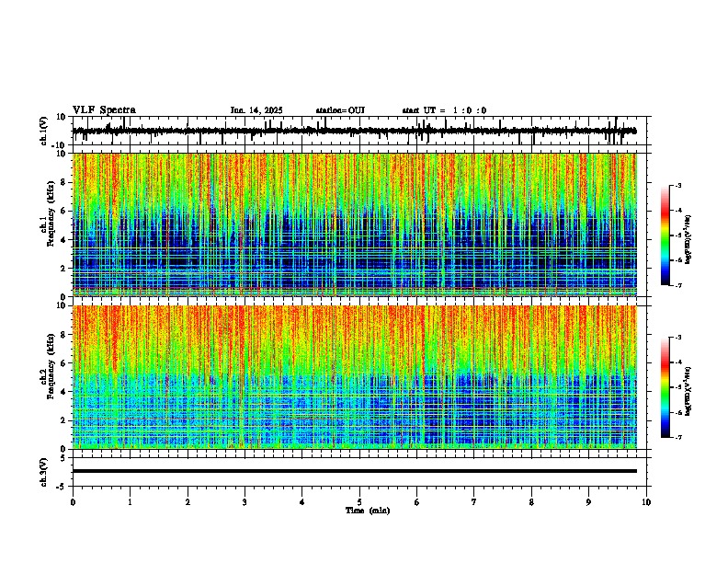Image resolution: width=728 pixels, height=563 pixels.
Task: Click the ch.1 PSD color bar
Action: pos(665,236)
